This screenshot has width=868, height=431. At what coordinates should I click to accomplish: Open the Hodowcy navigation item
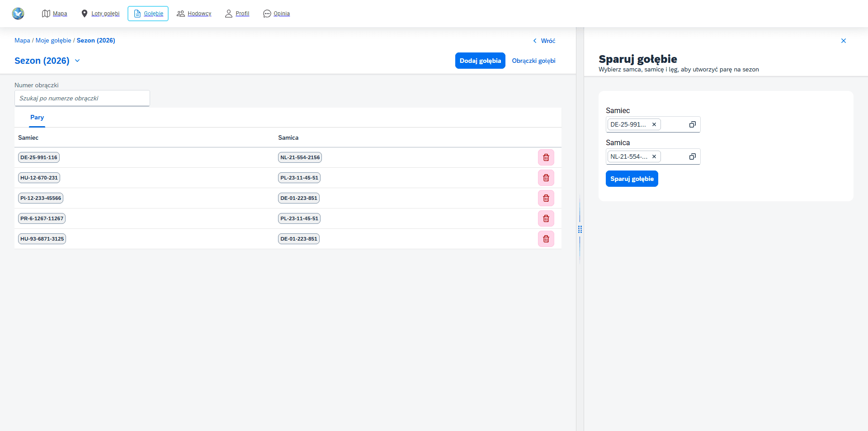coord(194,14)
